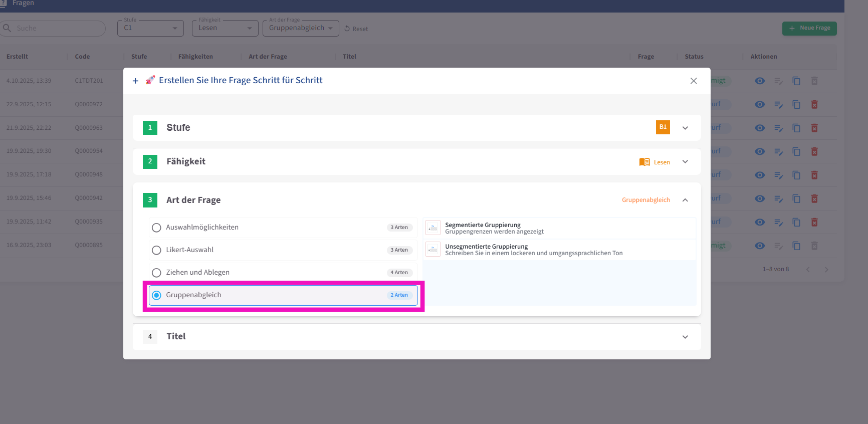Expand the Stufe step section
This screenshot has height=424, width=868.
click(x=685, y=128)
